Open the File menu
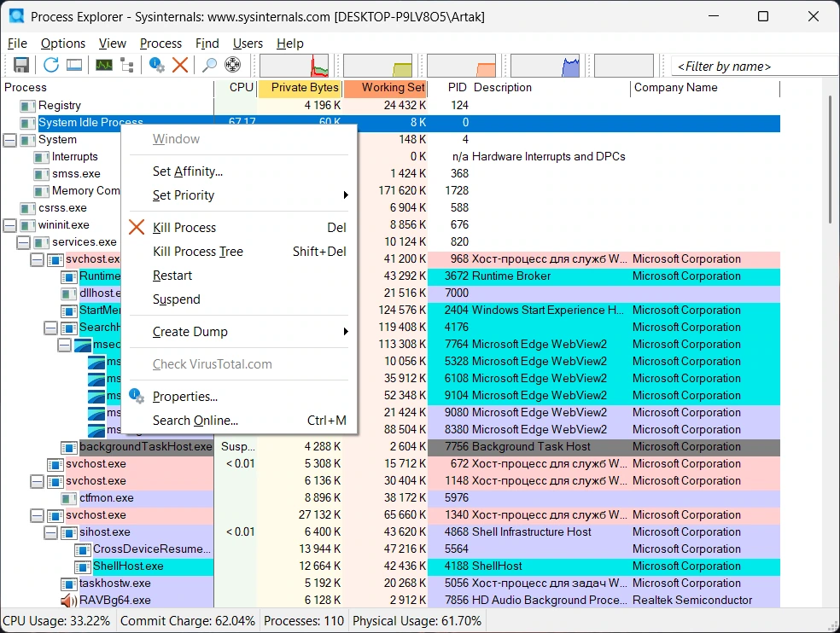Viewport: 840px width, 633px height. (x=17, y=44)
